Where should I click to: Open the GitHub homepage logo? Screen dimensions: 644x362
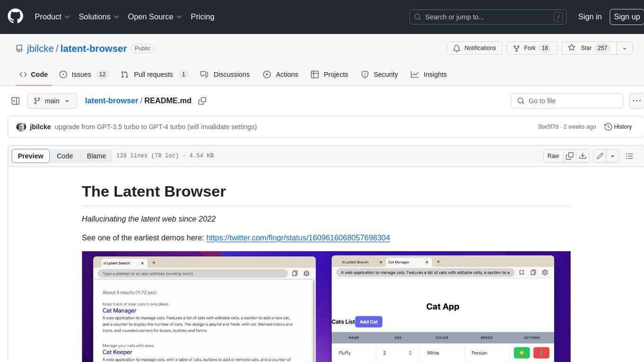pos(15,17)
